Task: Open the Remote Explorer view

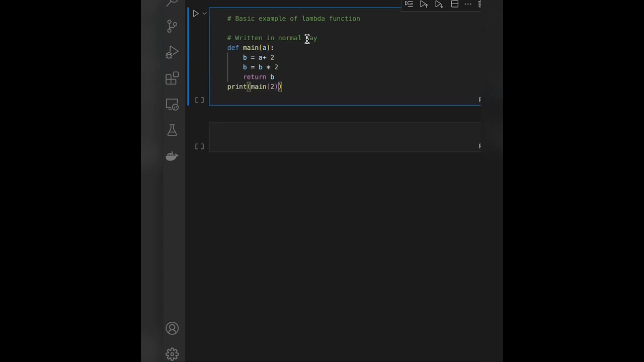Action: click(172, 105)
